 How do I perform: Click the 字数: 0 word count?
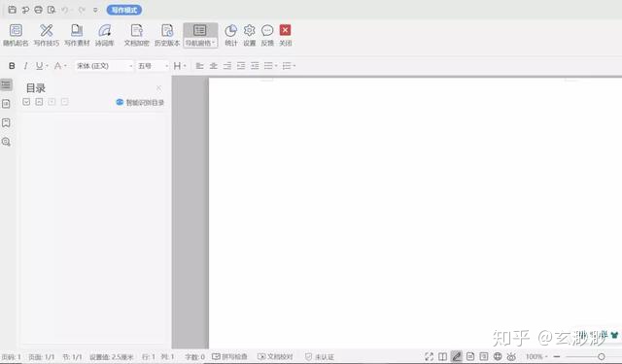[x=194, y=357]
